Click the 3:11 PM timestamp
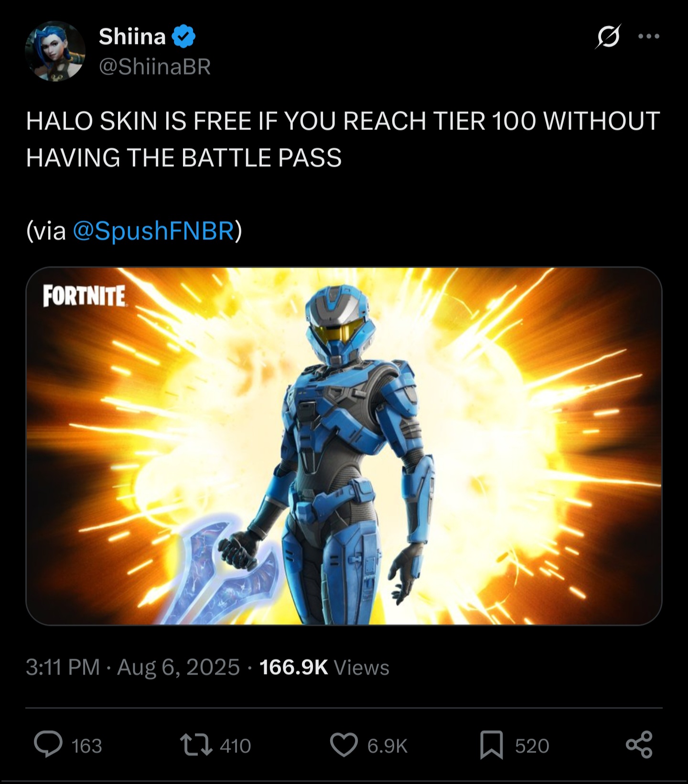Viewport: 688px width, 784px height. (63, 667)
